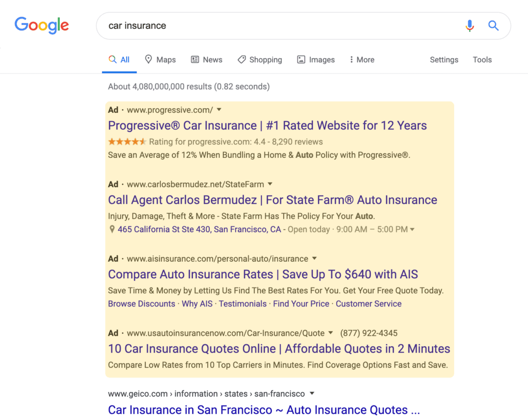Open Browse Discounts sitelink
The height and width of the screenshot is (420, 528).
tap(141, 304)
